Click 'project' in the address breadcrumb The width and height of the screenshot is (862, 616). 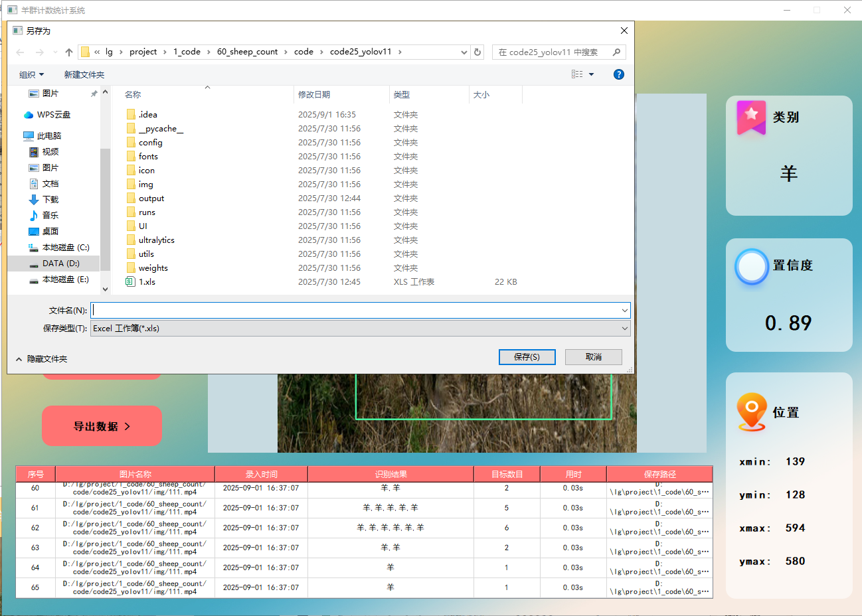pos(143,52)
